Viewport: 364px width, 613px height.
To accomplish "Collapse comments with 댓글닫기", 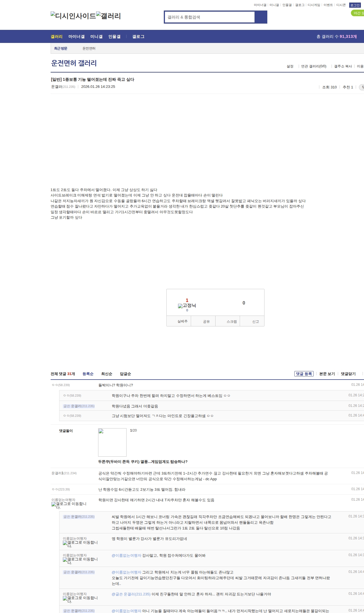I will click(x=348, y=374).
